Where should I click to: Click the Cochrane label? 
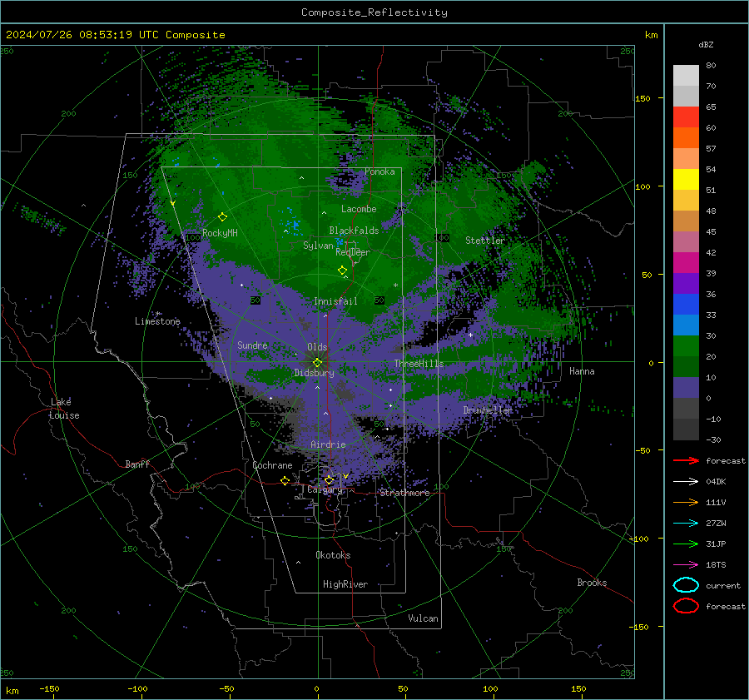[272, 465]
